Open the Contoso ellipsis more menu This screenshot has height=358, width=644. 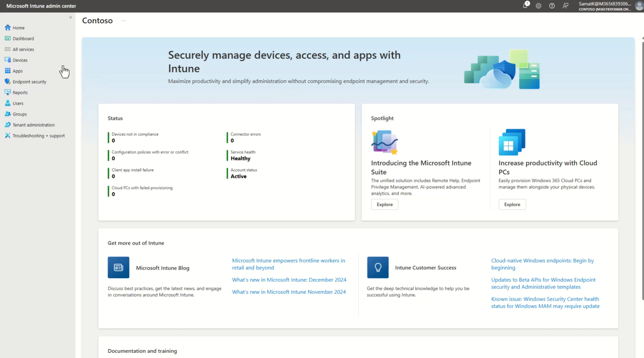pos(123,21)
